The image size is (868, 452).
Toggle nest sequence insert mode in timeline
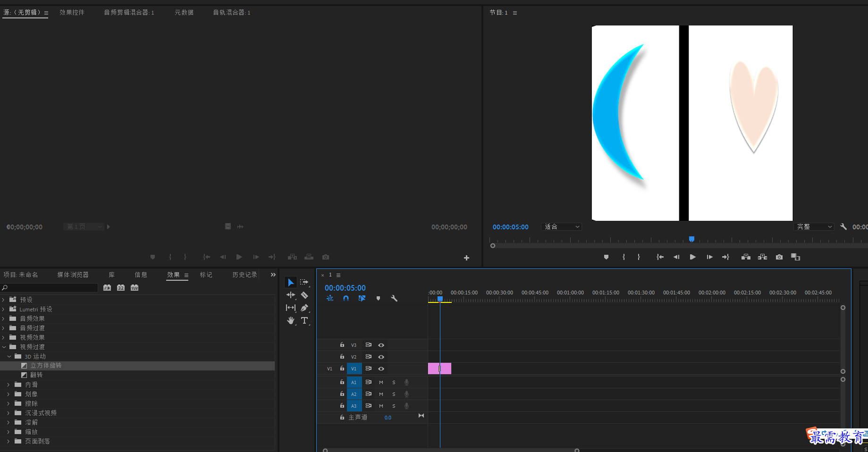click(330, 298)
